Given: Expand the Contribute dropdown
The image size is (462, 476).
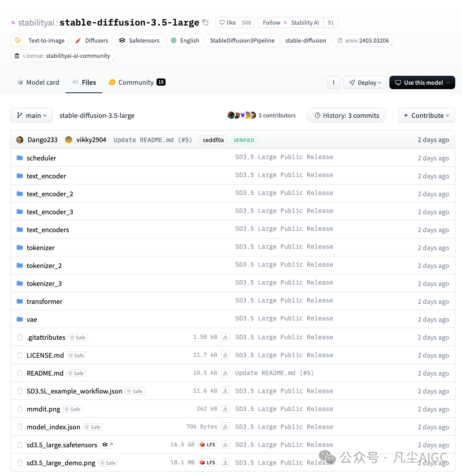Looking at the screenshot, I should click(427, 115).
